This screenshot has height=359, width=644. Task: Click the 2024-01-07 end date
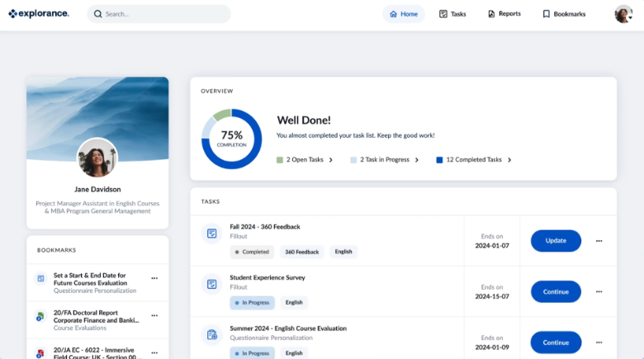tap(492, 246)
